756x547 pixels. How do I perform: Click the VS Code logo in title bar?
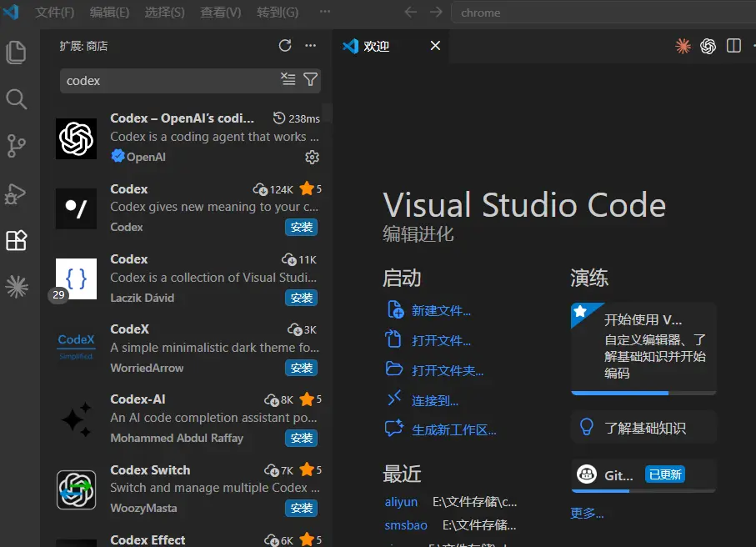(11, 12)
